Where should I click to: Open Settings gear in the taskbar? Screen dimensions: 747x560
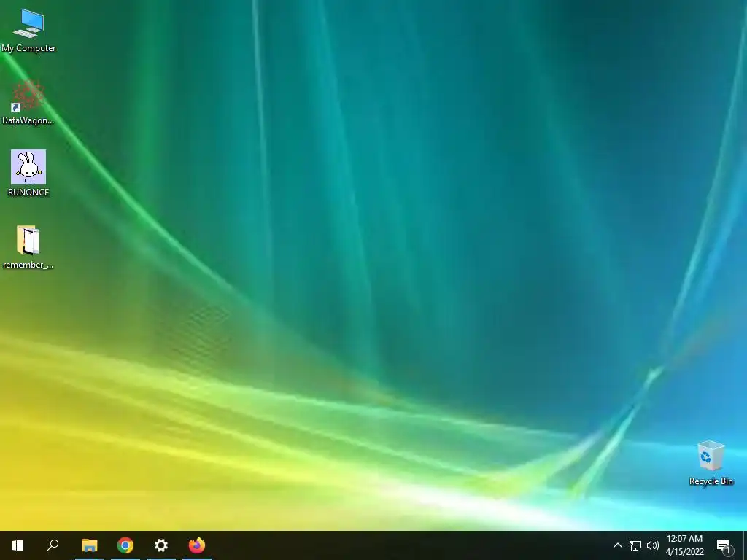161,545
